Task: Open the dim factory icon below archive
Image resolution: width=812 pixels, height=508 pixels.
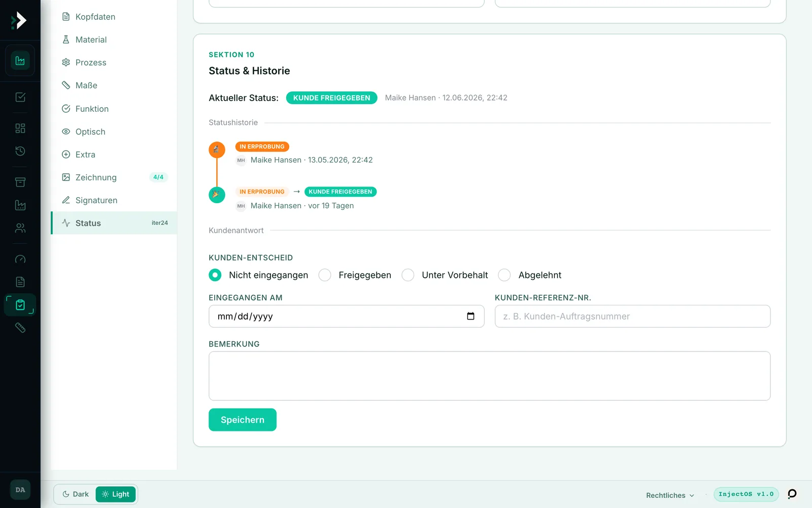Action: pyautogui.click(x=20, y=205)
